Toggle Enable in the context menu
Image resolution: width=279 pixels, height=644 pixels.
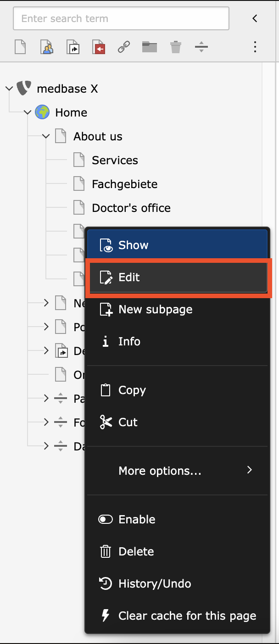pos(137,519)
